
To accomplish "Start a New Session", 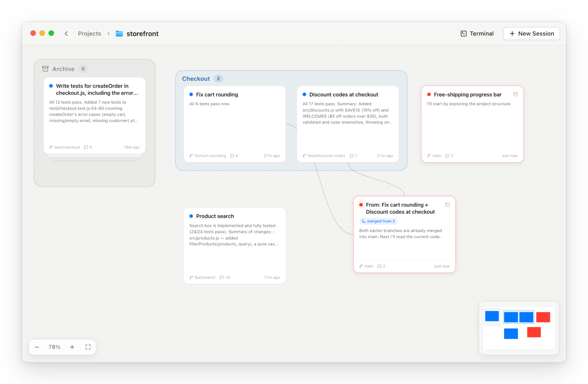I will pyautogui.click(x=531, y=33).
